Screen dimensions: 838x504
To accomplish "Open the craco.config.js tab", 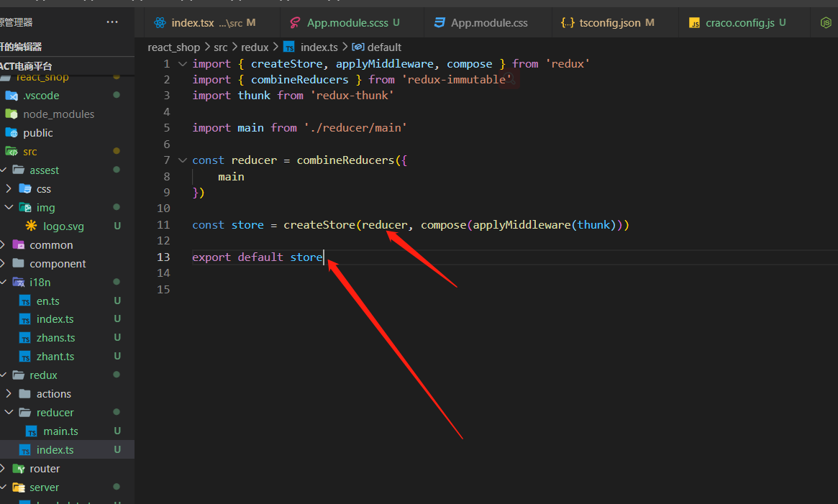I will click(744, 22).
